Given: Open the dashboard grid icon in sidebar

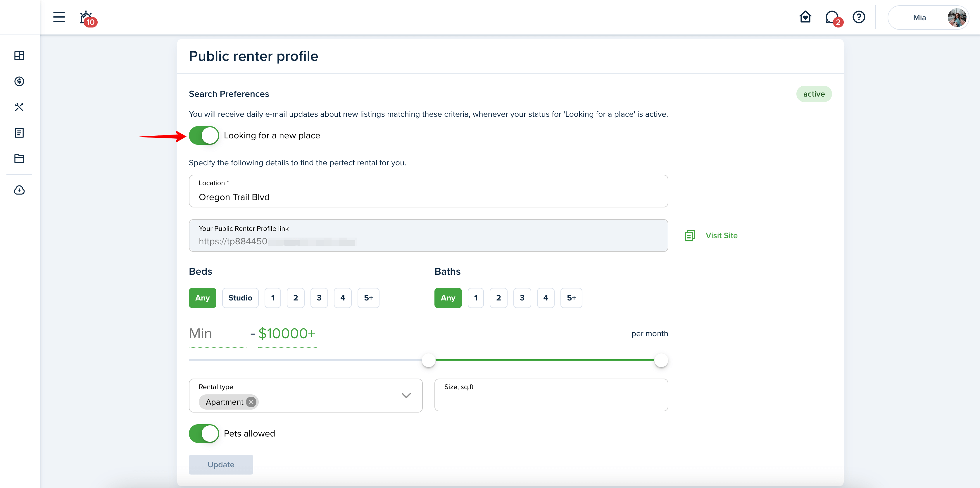Looking at the screenshot, I should pos(19,56).
